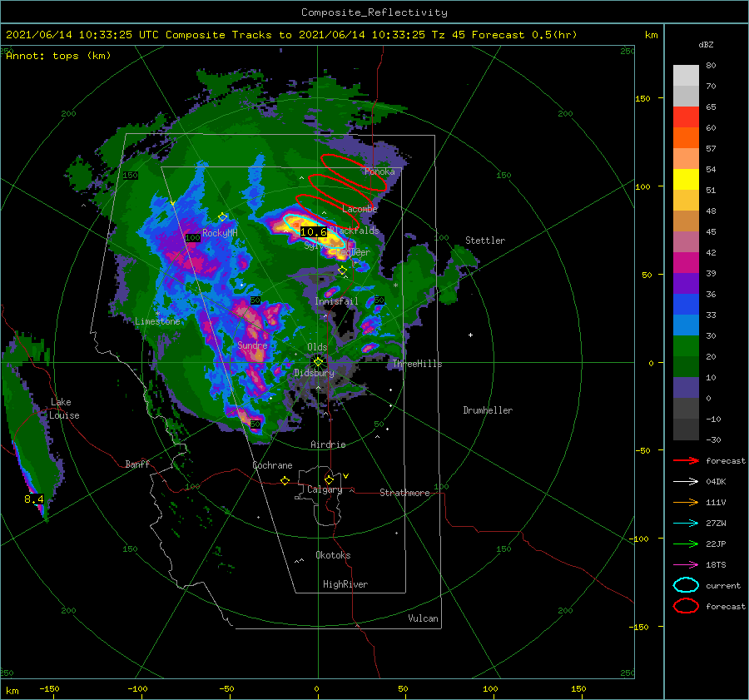
Task: Select the red forecast ellipse nearest Ponoka
Action: point(354,173)
